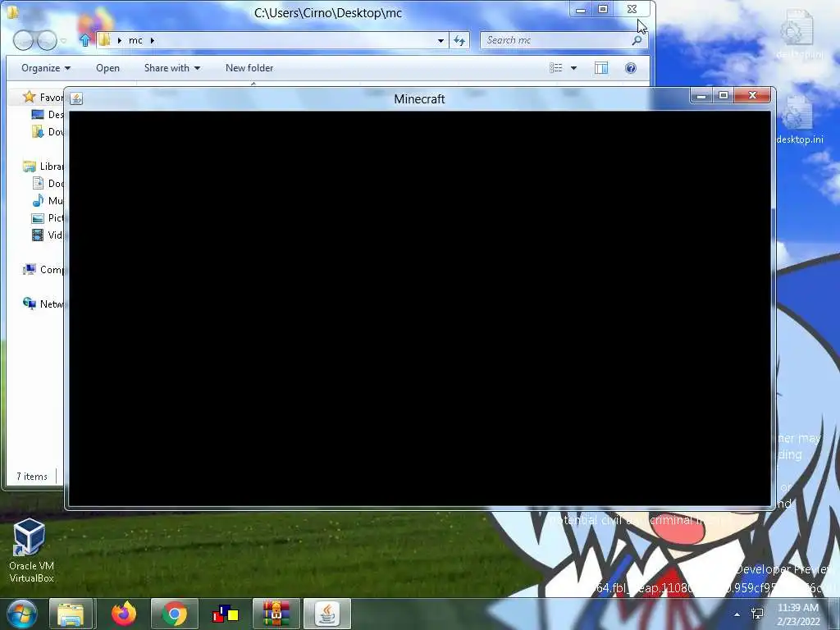Select the Documents library
The height and width of the screenshot is (630, 840).
click(48, 183)
